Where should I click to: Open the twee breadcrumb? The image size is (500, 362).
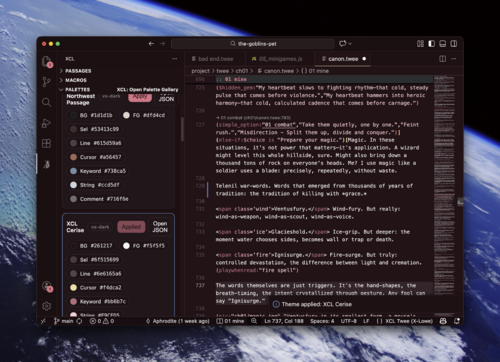222,71
